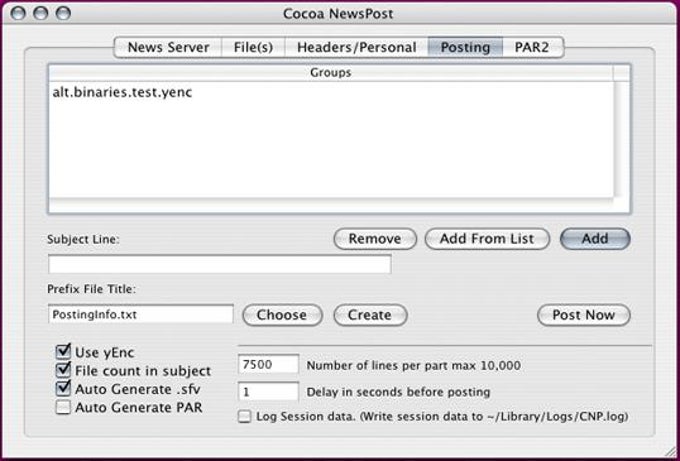
Task: Click the Add button
Action: 595,239
